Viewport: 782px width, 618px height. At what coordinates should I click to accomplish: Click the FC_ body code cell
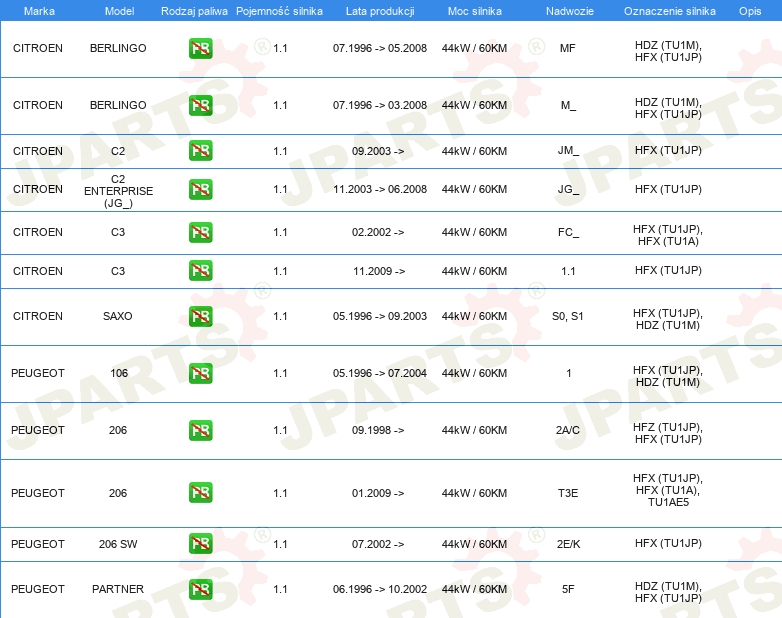pos(569,232)
